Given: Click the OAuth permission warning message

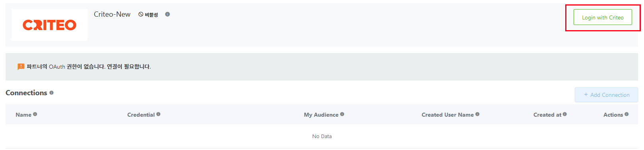Looking at the screenshot, I should (89, 67).
